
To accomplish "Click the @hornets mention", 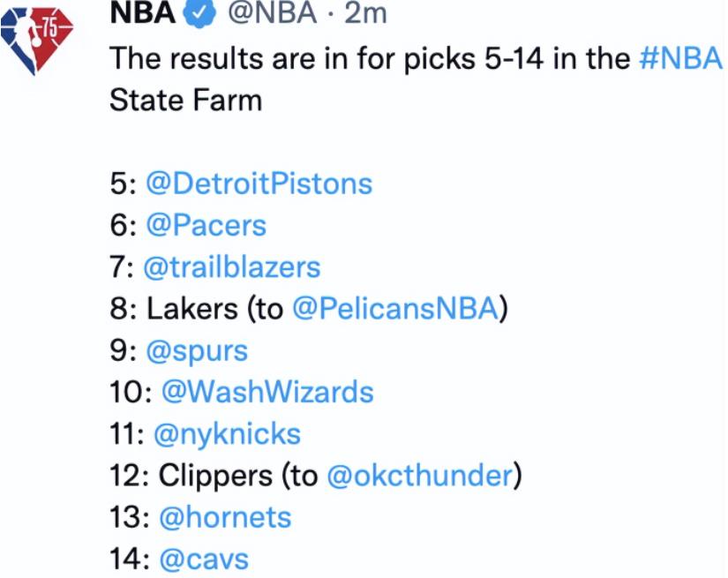I will (x=225, y=517).
